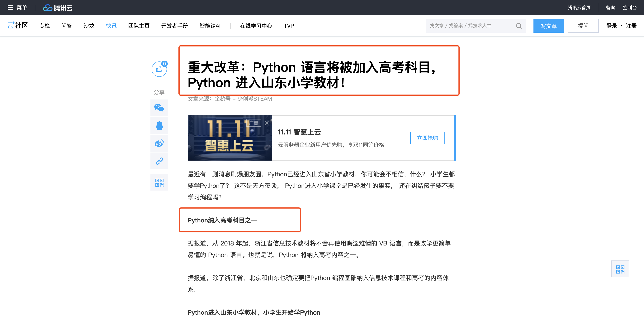Open floating QR code at right edge
Viewport: 644px width, 320px height.
point(620,269)
